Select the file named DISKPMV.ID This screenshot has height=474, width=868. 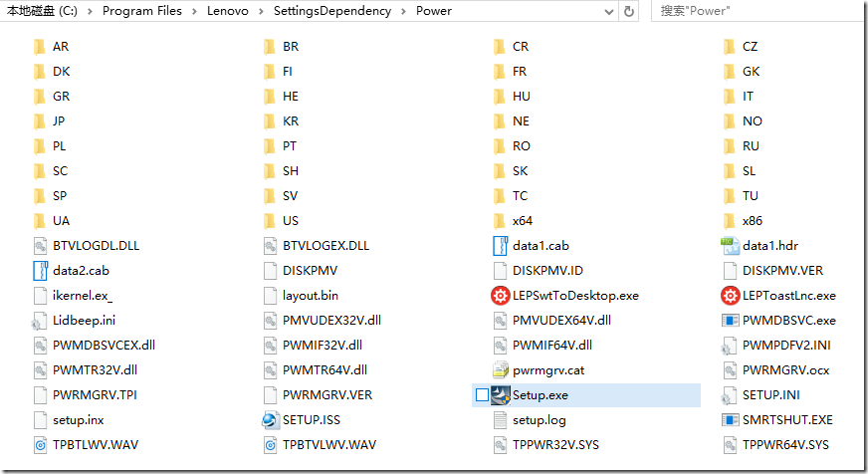(547, 271)
